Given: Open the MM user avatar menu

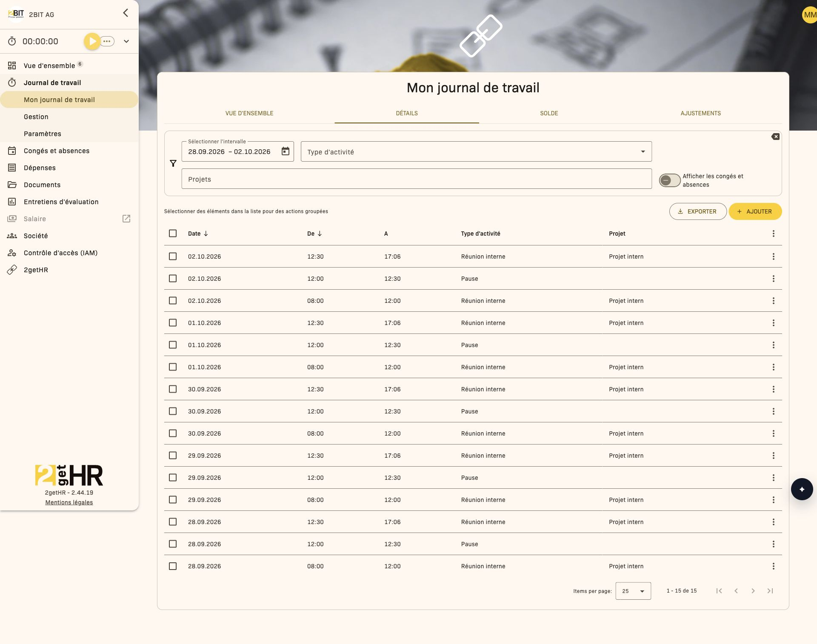Looking at the screenshot, I should (x=809, y=15).
